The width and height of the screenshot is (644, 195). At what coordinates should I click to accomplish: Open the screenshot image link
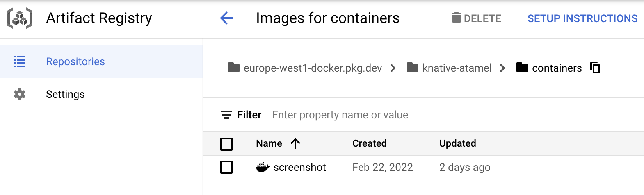click(x=299, y=167)
